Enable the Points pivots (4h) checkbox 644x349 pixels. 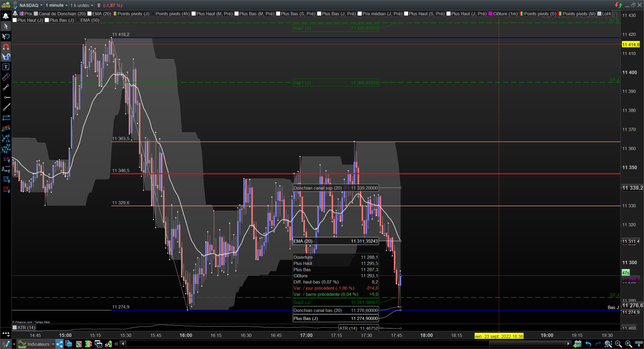(x=153, y=14)
